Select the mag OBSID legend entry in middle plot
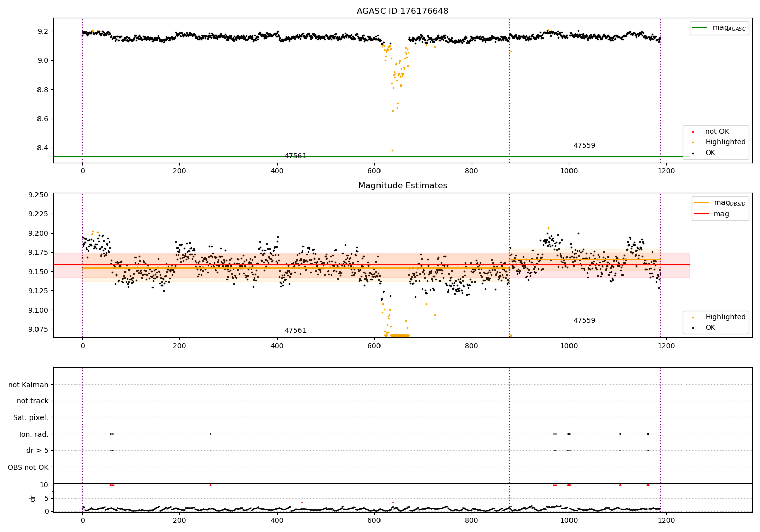This screenshot has height=532, width=760. click(720, 203)
